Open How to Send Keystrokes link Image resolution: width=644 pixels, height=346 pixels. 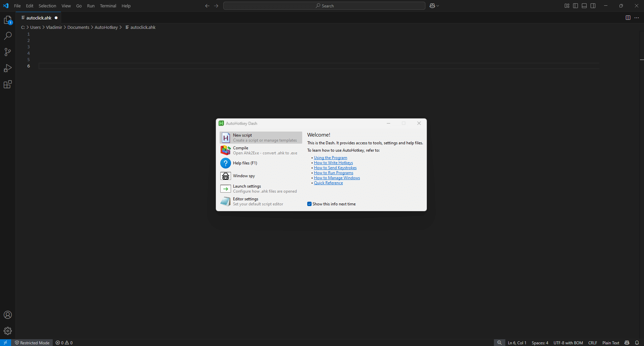[335, 168]
